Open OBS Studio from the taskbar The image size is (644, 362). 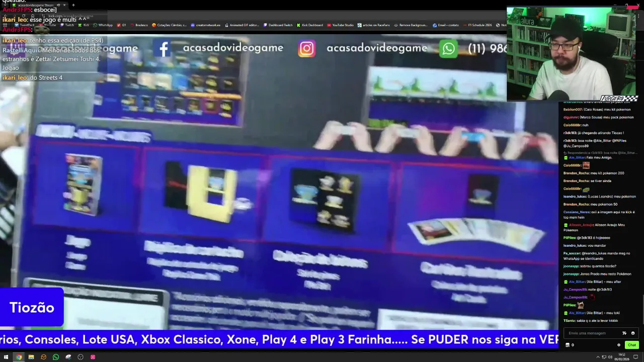coord(80,357)
